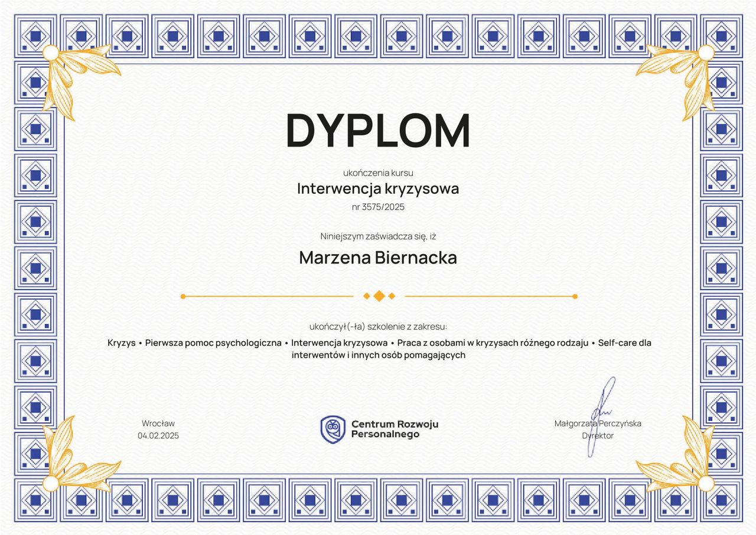Click the Centrum Rozwoju Personalnego text
Viewport: 756px width, 535px height.
tap(395, 429)
